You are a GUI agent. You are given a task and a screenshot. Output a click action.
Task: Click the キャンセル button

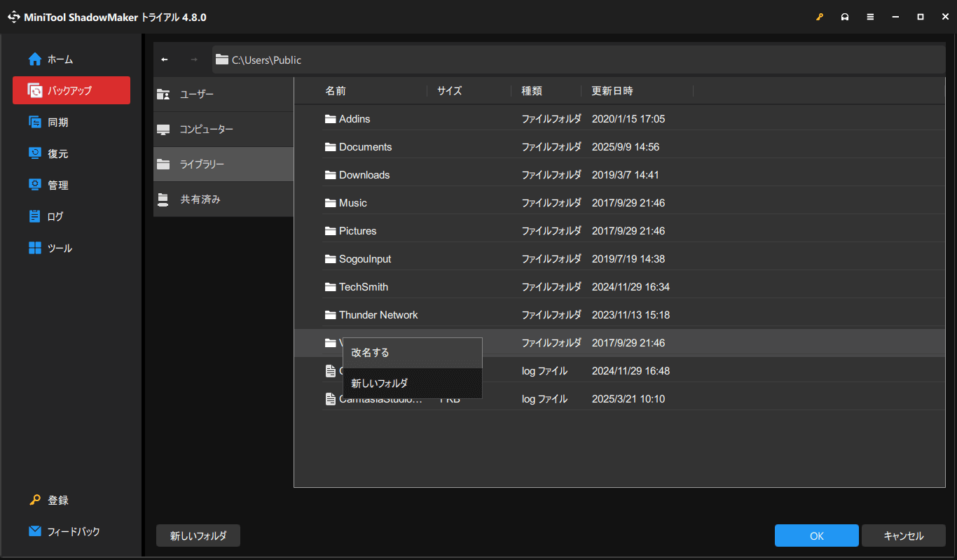[904, 535]
